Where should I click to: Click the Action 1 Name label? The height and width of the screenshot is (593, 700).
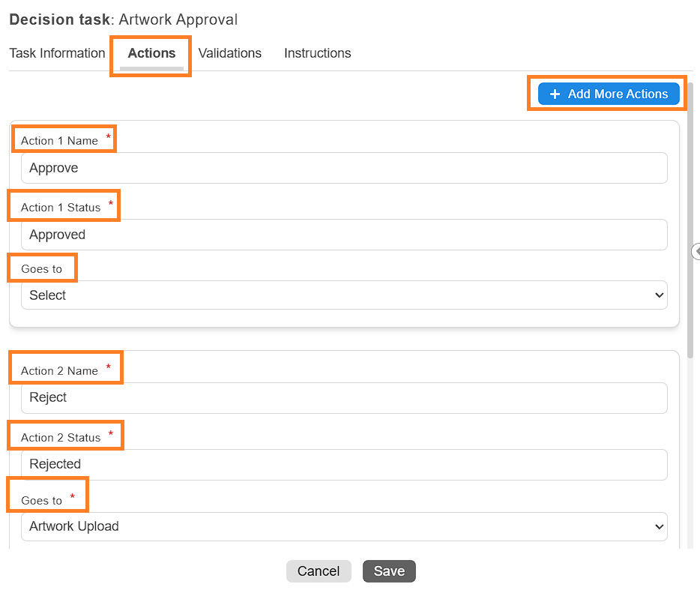point(60,141)
